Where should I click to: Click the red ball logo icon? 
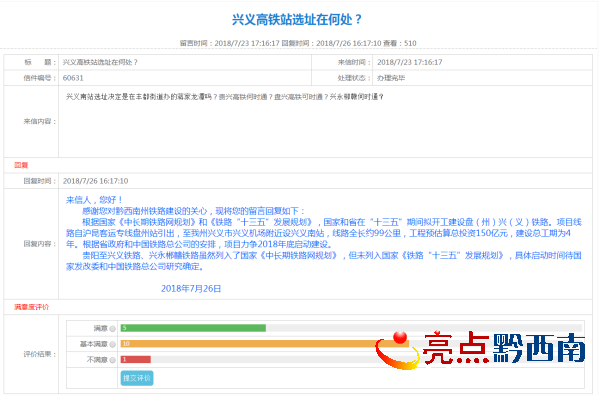click(x=400, y=337)
